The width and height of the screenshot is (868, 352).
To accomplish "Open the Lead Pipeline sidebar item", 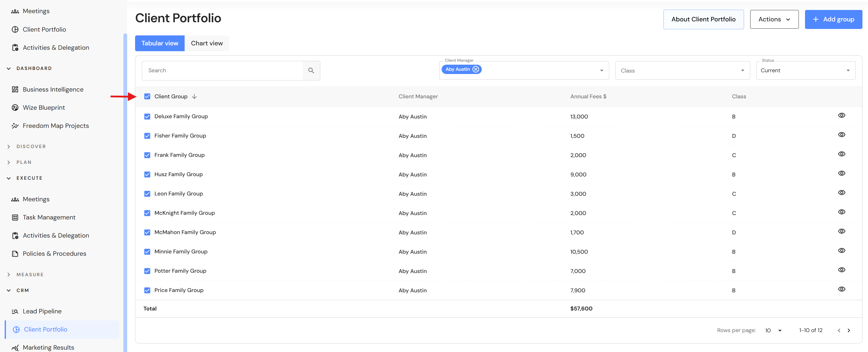I will (x=42, y=311).
